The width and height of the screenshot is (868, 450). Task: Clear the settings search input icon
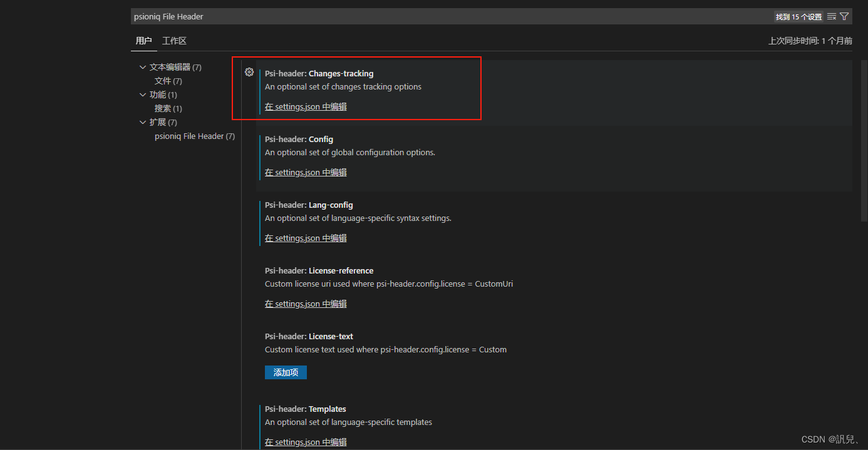pyautogui.click(x=832, y=17)
